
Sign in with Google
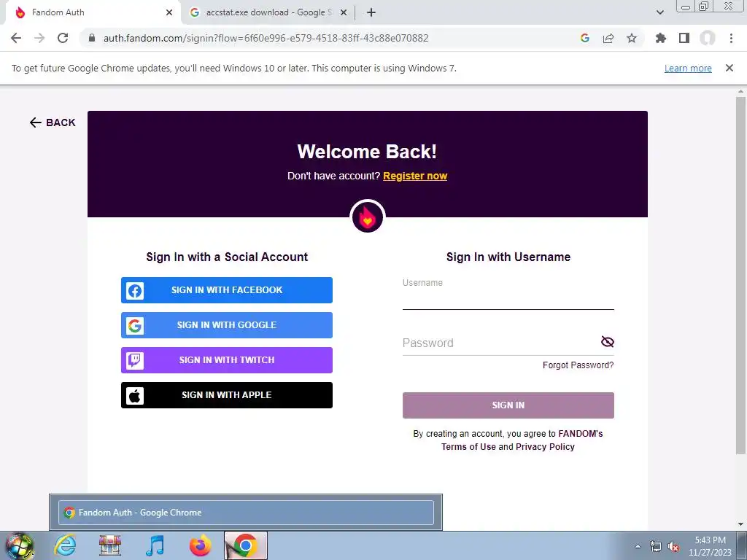pos(227,325)
